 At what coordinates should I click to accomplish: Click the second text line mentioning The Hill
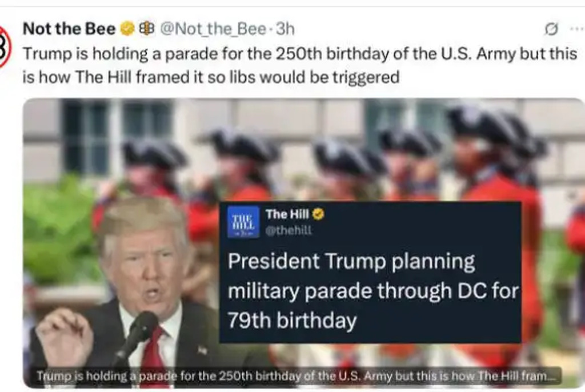(211, 77)
